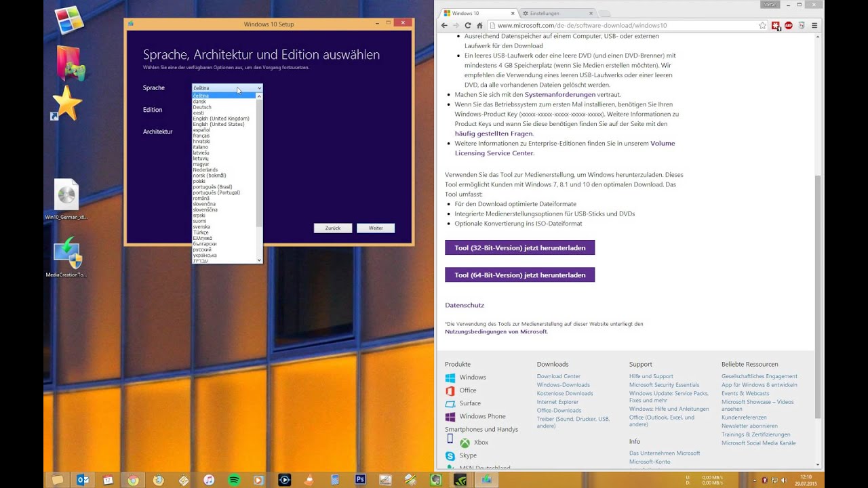This screenshot has width=868, height=488.
Task: Collapse the Sprache dropdown arrow
Action: 259,88
